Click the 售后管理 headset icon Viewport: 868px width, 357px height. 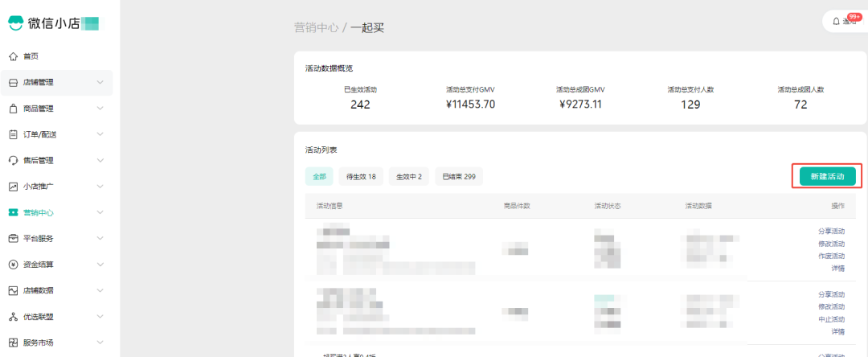[x=14, y=161]
